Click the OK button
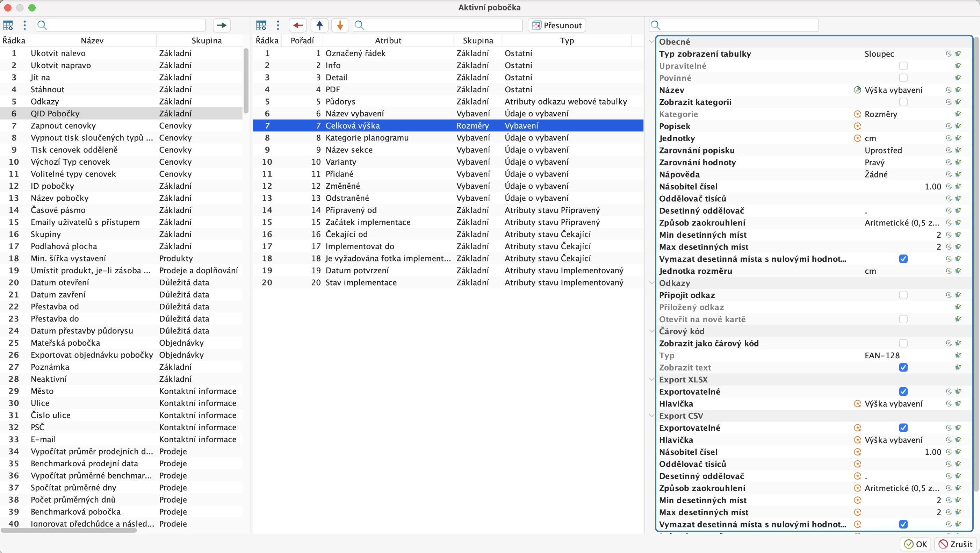 pos(916,544)
